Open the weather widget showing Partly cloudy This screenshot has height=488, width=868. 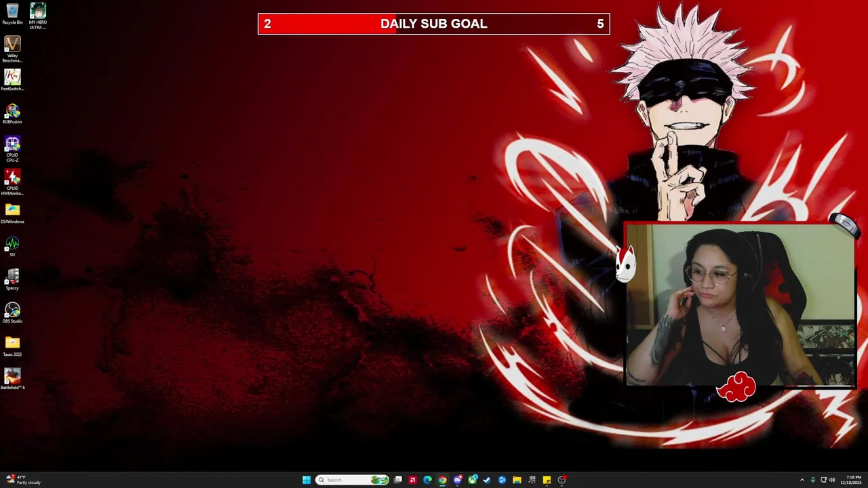click(23, 480)
